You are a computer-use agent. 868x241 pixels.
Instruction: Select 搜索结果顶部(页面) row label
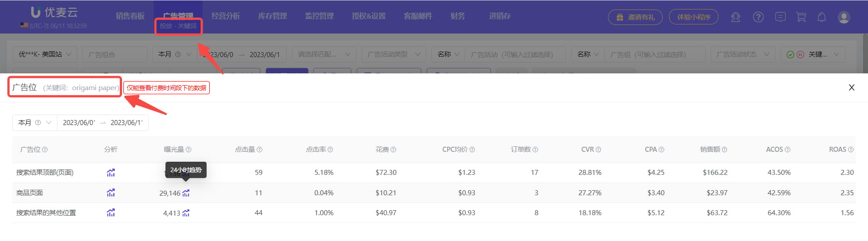click(45, 173)
